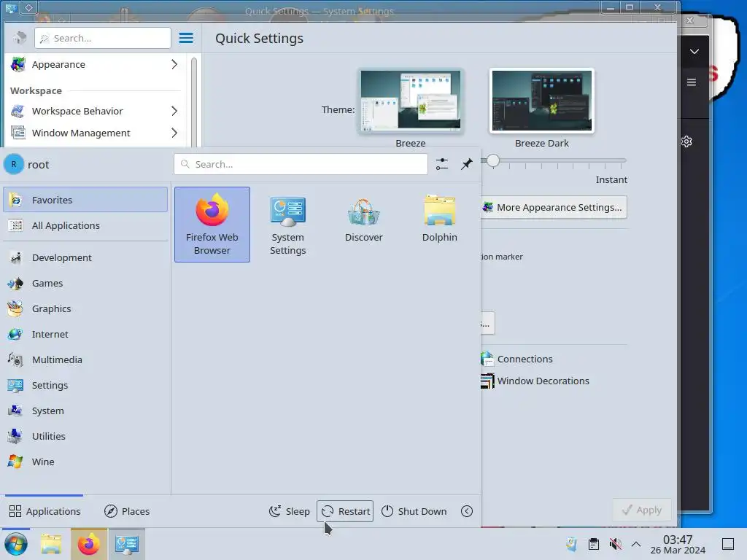
Task: Expand the Appearance section chevron
Action: coord(174,64)
